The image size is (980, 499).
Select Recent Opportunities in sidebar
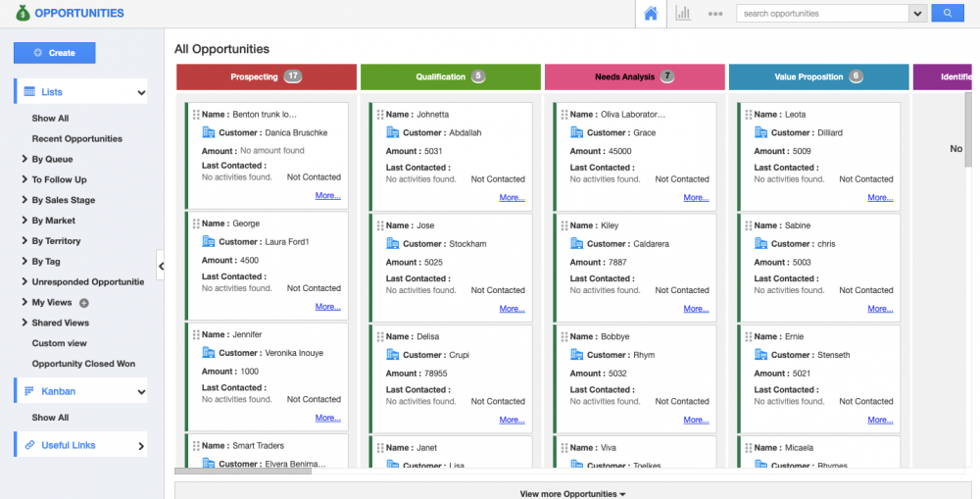pyautogui.click(x=76, y=139)
